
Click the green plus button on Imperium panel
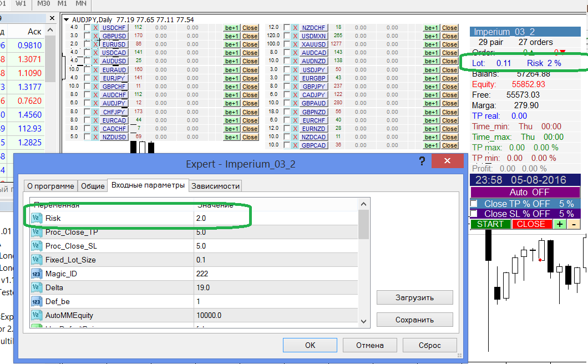tap(560, 224)
